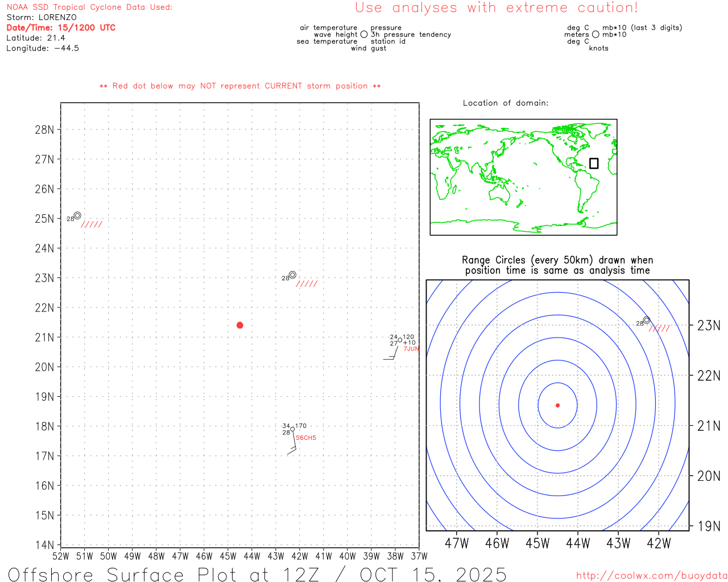Click the 'wind gust' legend label

click(x=369, y=48)
